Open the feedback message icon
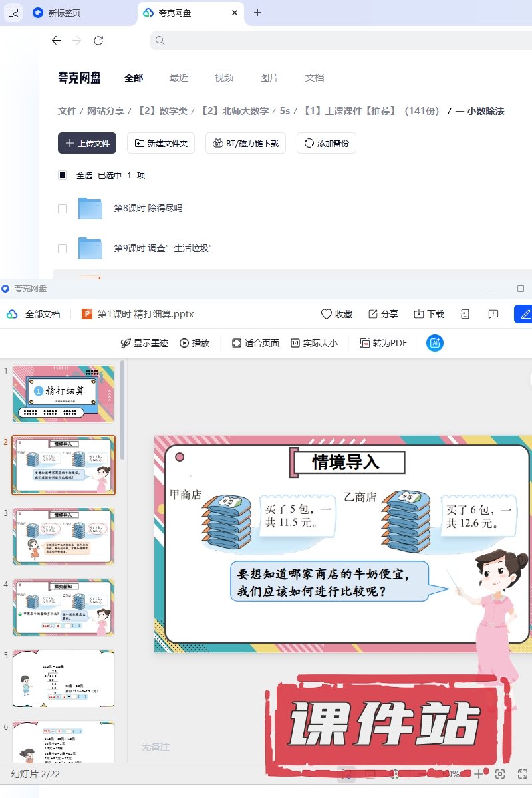Viewport: 532px width, 798px height. click(x=493, y=314)
